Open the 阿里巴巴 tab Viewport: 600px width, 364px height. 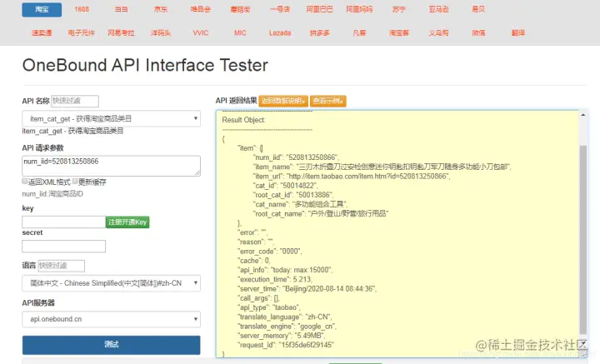(x=319, y=9)
